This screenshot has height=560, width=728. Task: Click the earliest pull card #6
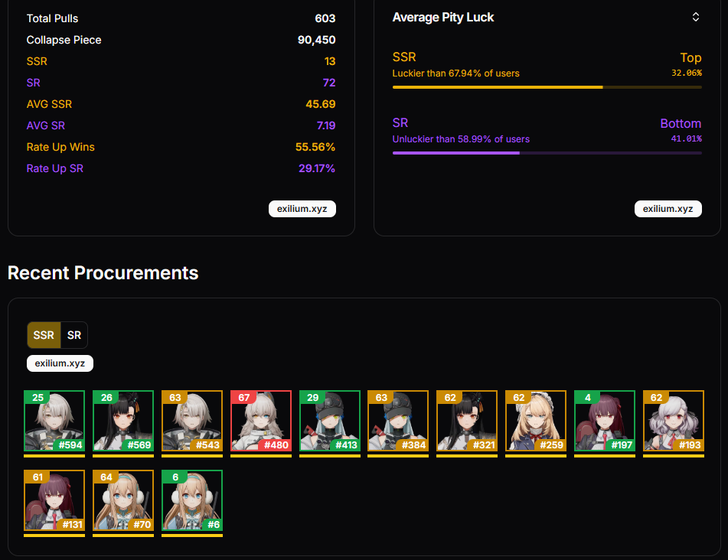(x=191, y=500)
